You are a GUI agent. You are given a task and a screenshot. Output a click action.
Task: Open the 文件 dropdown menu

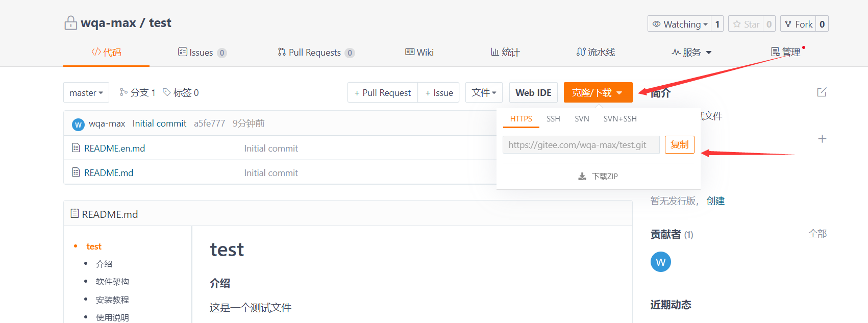[x=484, y=93]
